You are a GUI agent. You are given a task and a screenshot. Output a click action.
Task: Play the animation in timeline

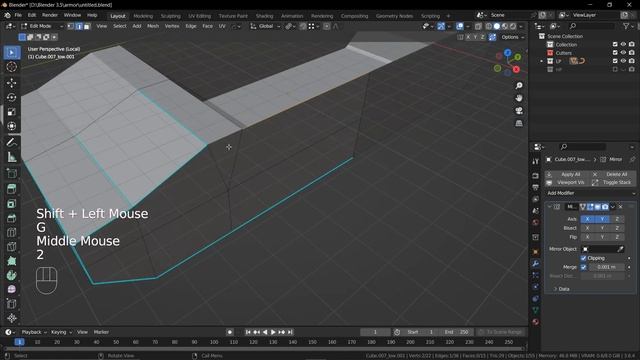[x=273, y=332]
